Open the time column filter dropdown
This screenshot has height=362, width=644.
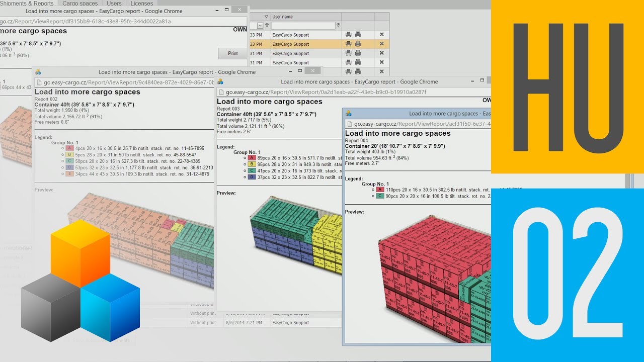tap(260, 26)
